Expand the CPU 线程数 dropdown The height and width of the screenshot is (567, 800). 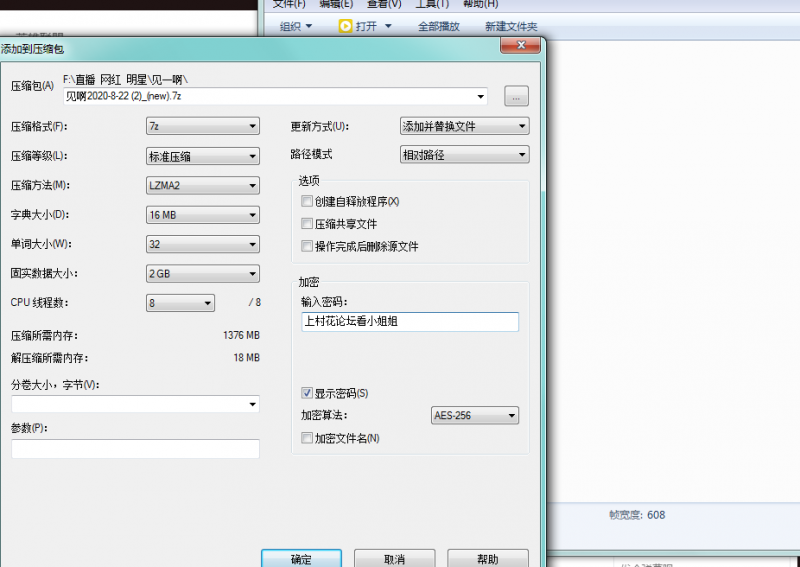[x=180, y=302]
